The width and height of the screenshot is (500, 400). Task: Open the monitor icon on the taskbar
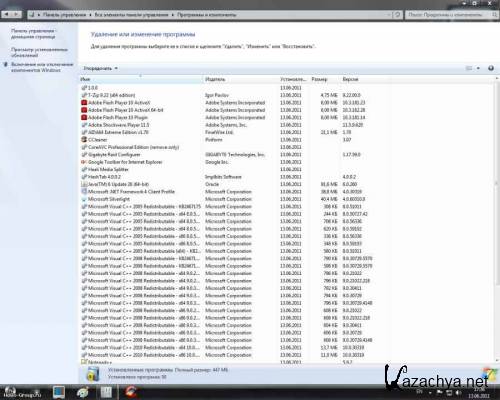(x=59, y=392)
